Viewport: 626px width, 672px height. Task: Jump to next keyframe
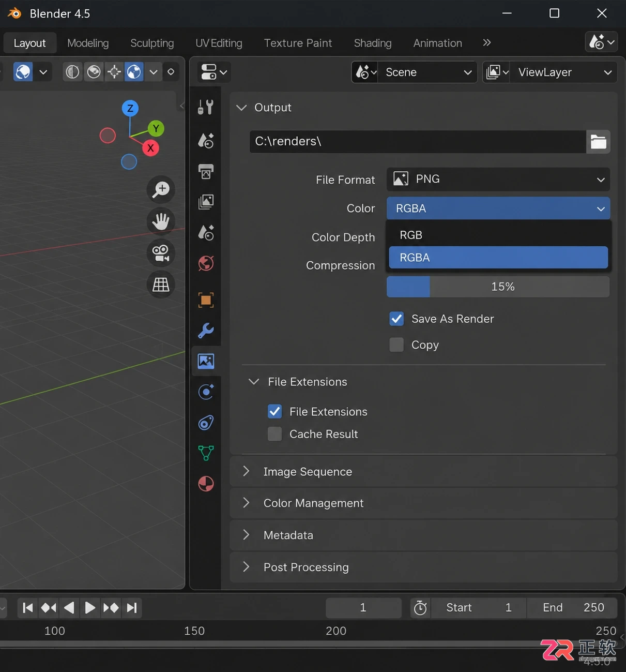[111, 607]
